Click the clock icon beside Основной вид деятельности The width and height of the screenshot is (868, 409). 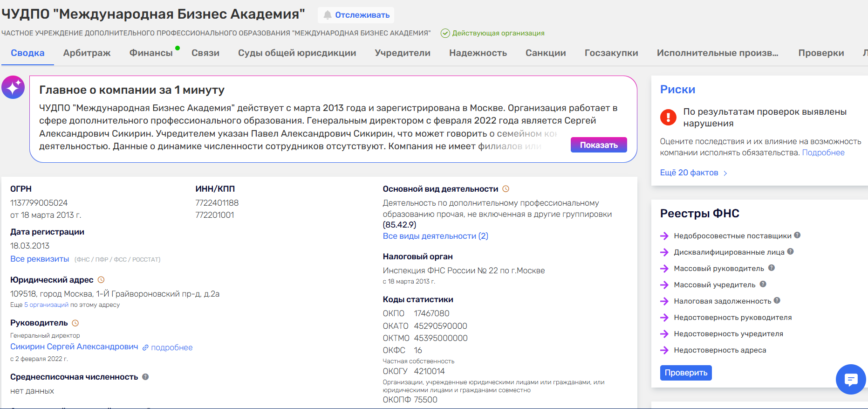click(506, 189)
